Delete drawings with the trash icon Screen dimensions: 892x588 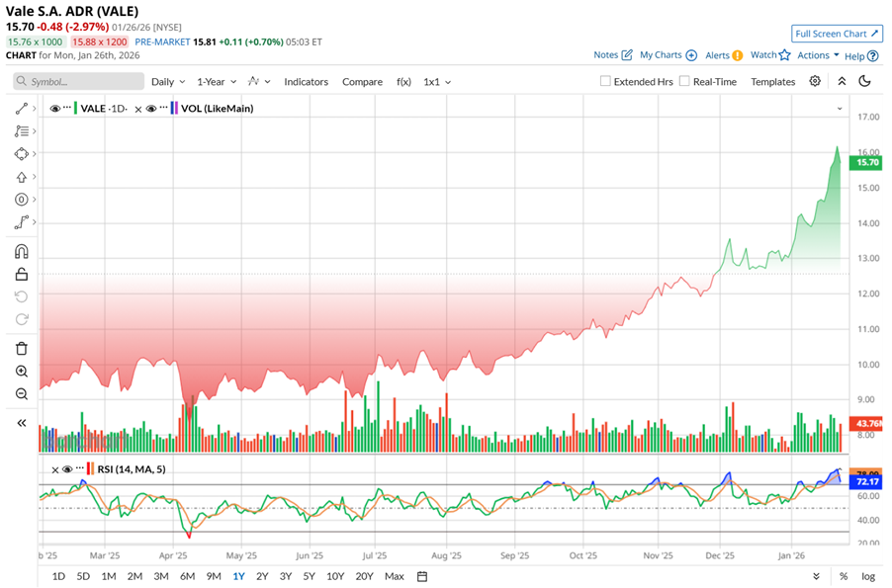(x=22, y=349)
